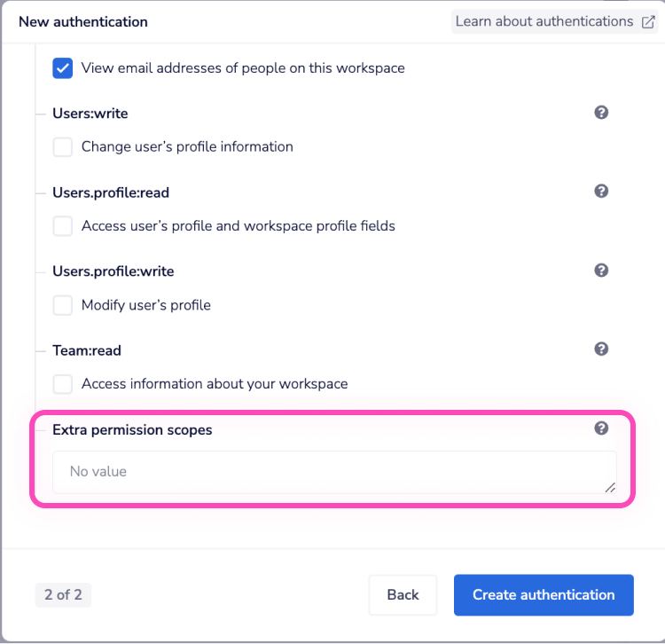Go back with the Back button
This screenshot has height=644, width=665.
tap(403, 595)
